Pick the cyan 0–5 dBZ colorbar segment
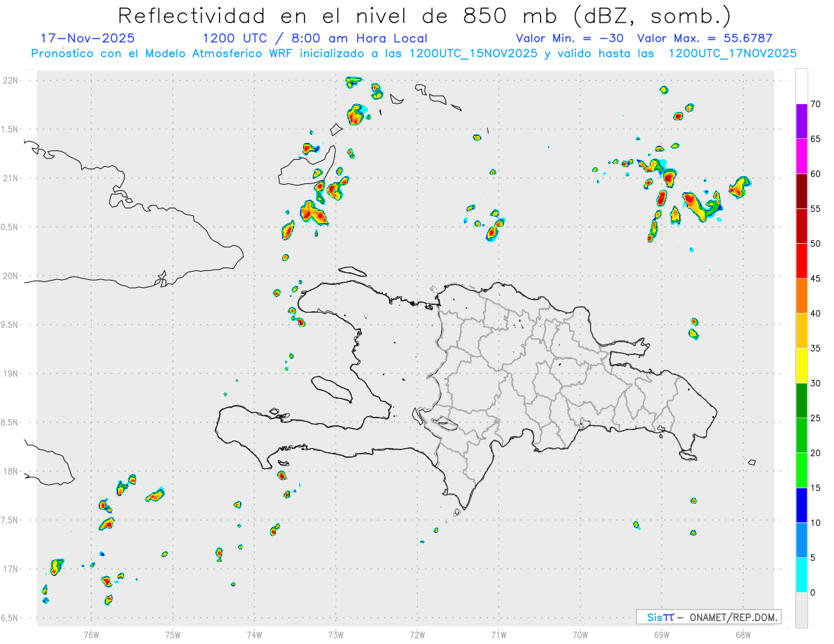Viewport: 834px width, 644px height. tap(801, 575)
